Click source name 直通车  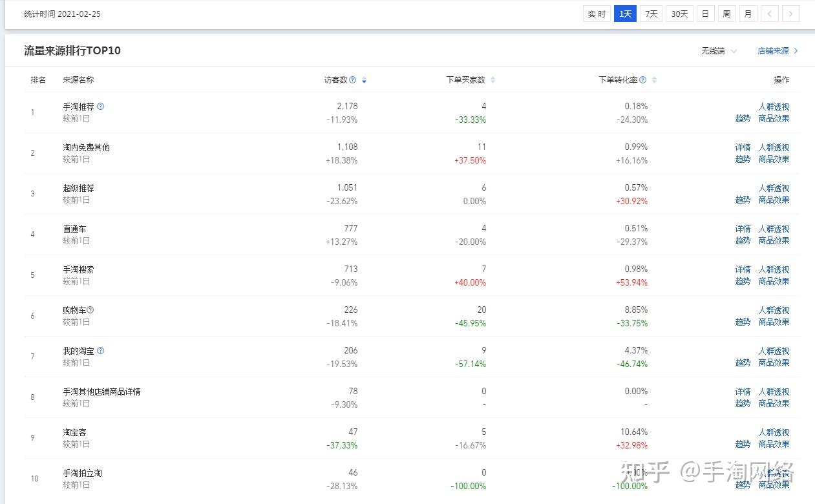74,229
